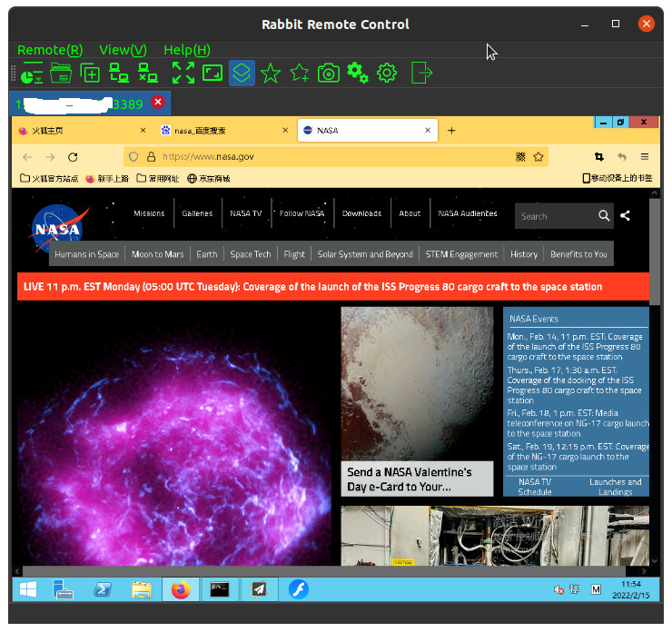Take a screenshot with the camera icon
This screenshot has width=672, height=632.
tap(329, 73)
